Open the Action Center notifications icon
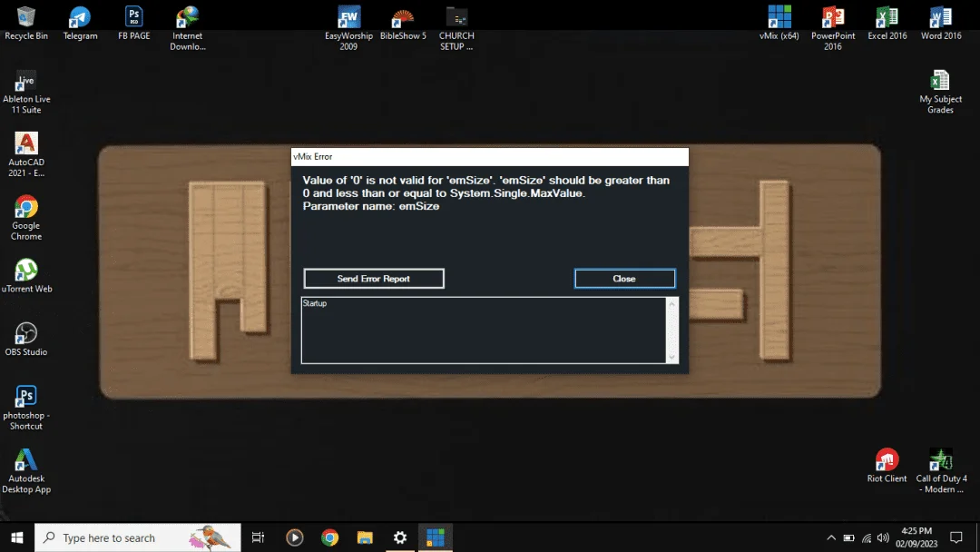The image size is (980, 552). point(956,537)
